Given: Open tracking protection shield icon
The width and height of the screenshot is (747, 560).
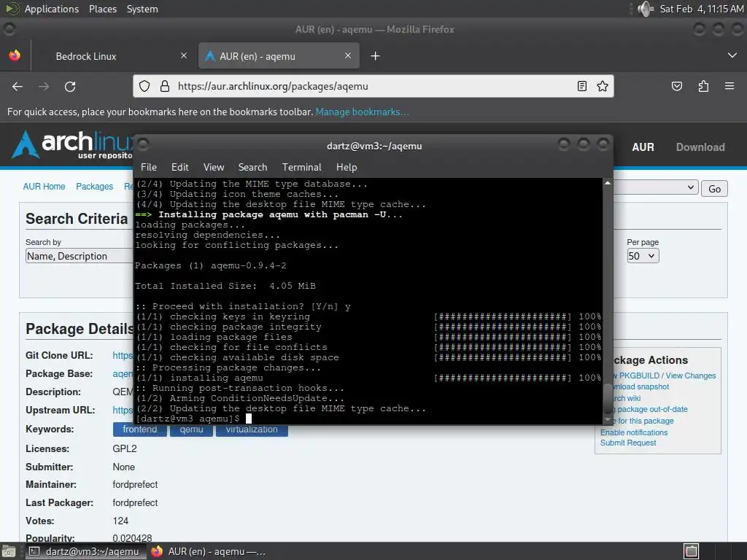Looking at the screenshot, I should pyautogui.click(x=144, y=86).
